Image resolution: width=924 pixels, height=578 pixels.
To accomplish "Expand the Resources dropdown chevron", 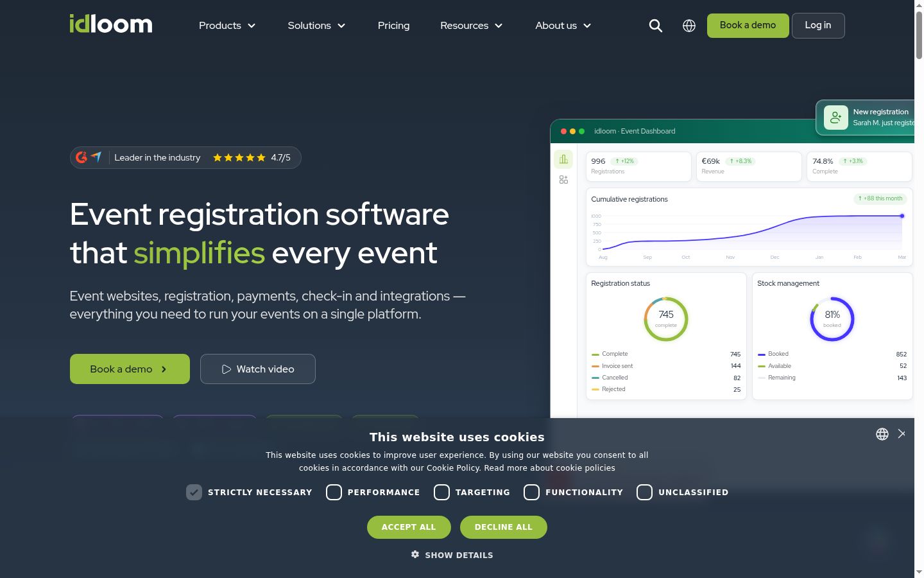I will point(499,26).
